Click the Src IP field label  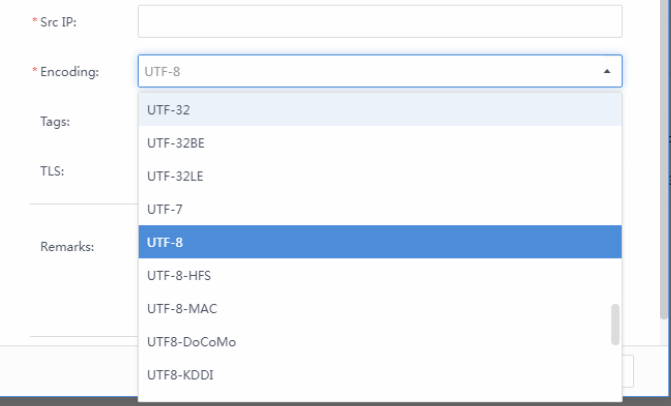[x=62, y=21]
